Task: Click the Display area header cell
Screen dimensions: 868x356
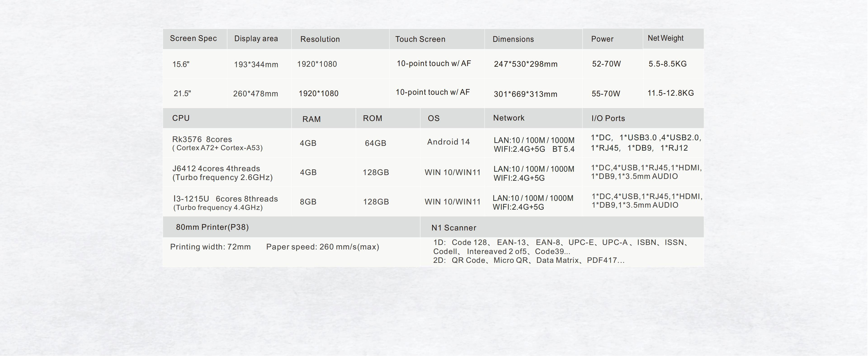Action: (256, 39)
